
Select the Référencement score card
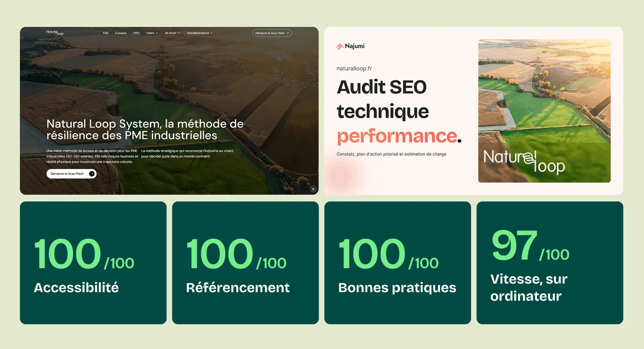tap(246, 263)
